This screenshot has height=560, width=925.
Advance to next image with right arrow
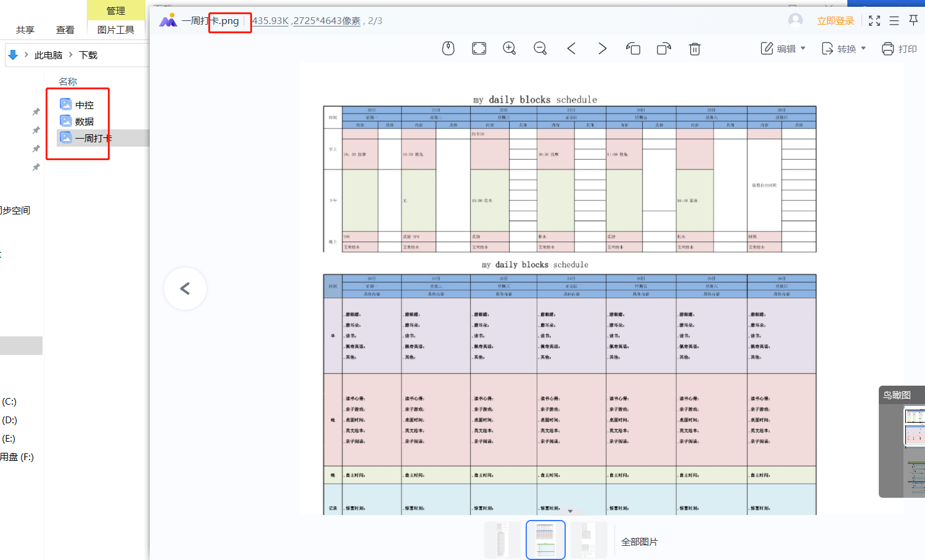[x=602, y=48]
